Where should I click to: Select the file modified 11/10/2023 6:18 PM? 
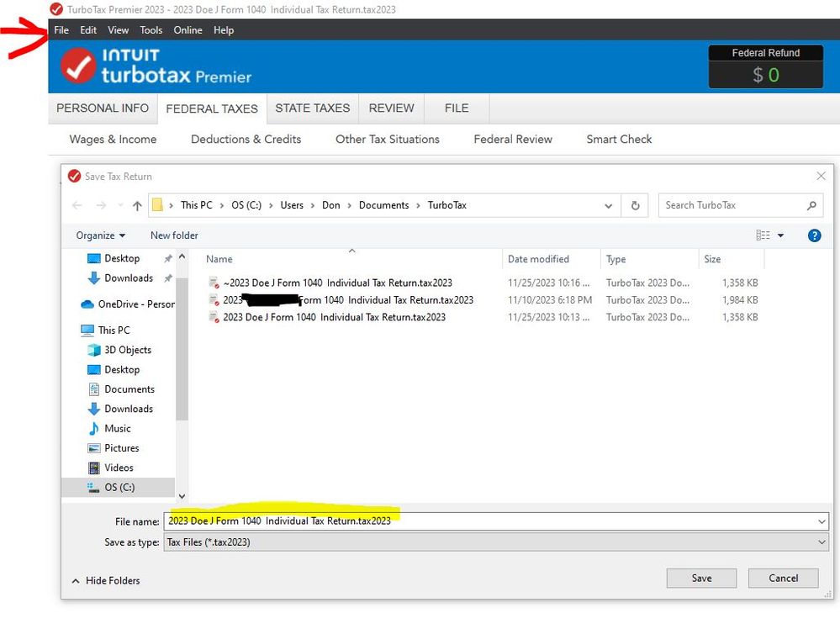(348, 300)
